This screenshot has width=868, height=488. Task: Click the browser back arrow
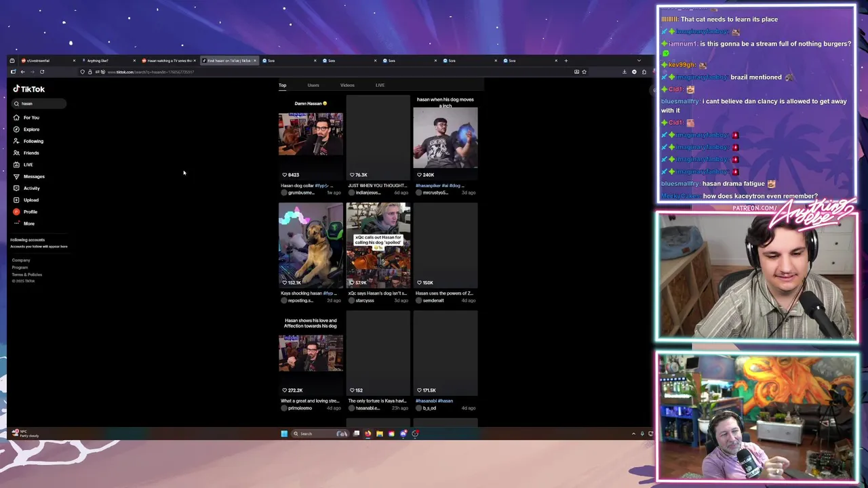click(22, 72)
